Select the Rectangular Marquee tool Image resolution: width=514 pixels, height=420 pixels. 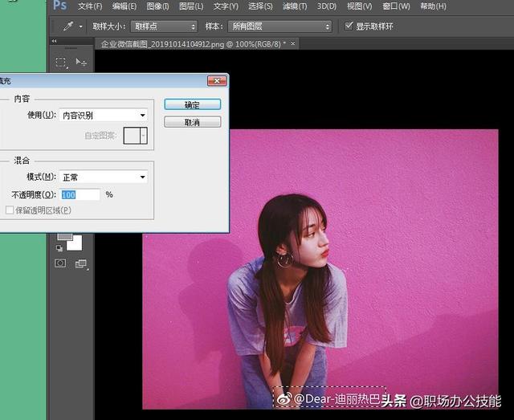61,63
